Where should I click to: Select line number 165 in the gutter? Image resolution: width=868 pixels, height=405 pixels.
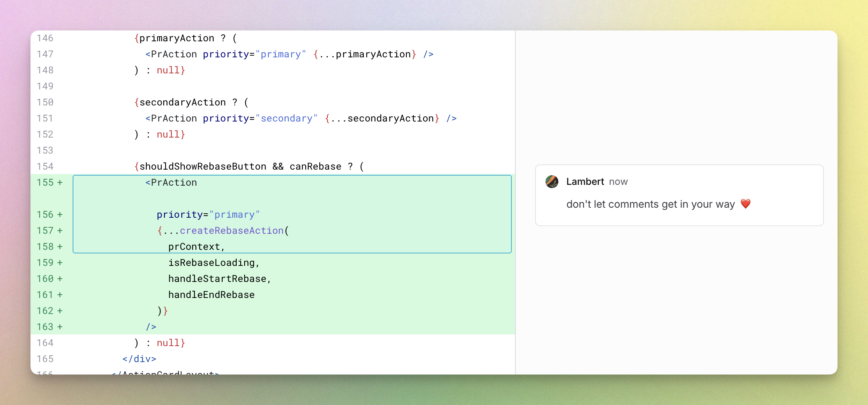tap(45, 359)
